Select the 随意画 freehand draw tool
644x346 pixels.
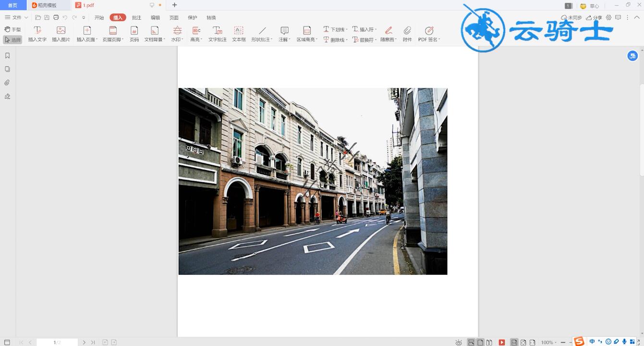(x=389, y=34)
